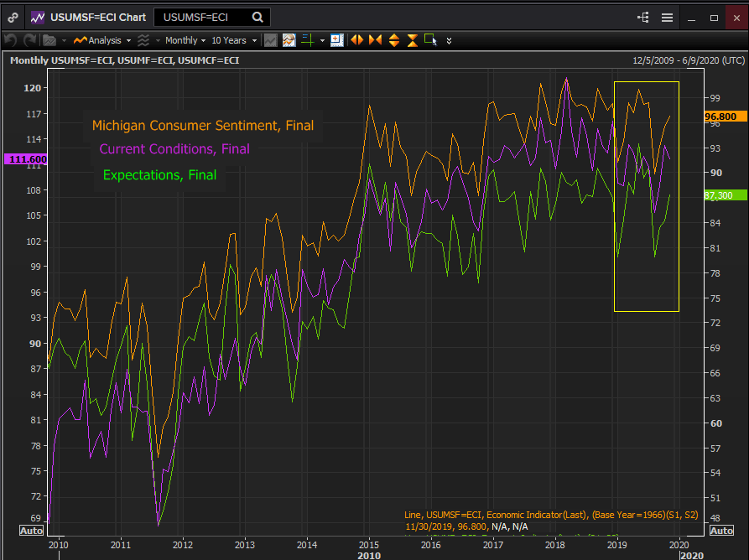Click the Expectations, Final legend label

click(159, 174)
